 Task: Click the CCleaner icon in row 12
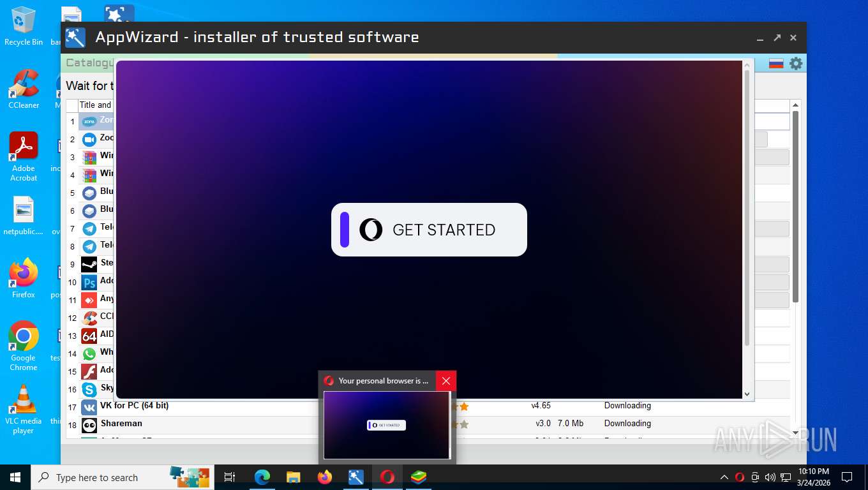89,318
